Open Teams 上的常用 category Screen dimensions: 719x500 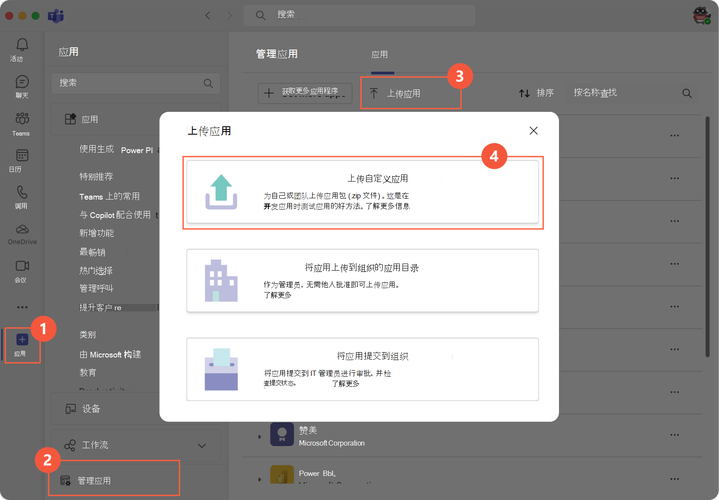pos(109,196)
